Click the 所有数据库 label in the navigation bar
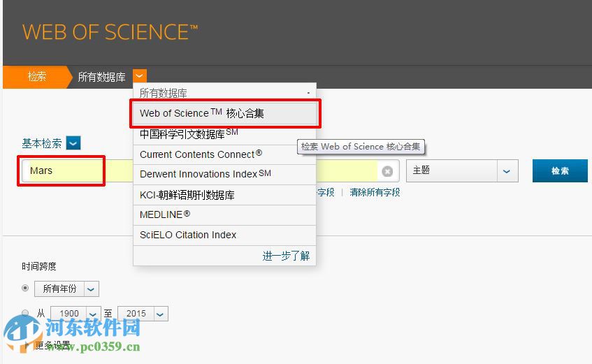 tap(101, 77)
